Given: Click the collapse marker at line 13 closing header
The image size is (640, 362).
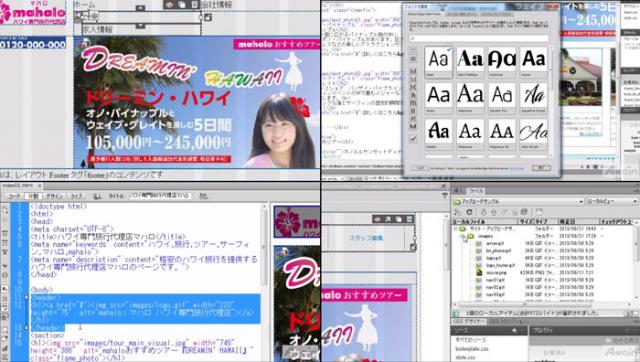Looking at the screenshot, I should 26,327.
